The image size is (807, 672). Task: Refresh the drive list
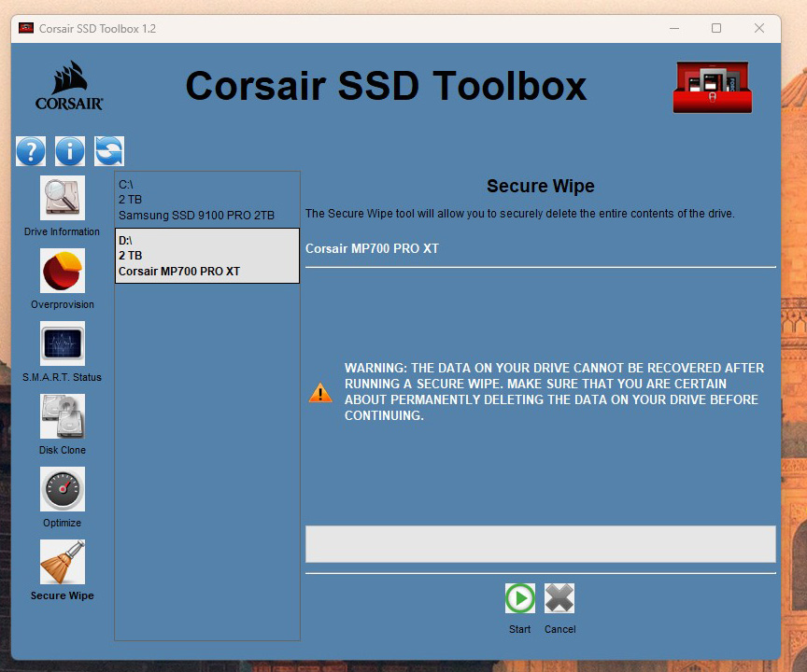pyautogui.click(x=109, y=151)
